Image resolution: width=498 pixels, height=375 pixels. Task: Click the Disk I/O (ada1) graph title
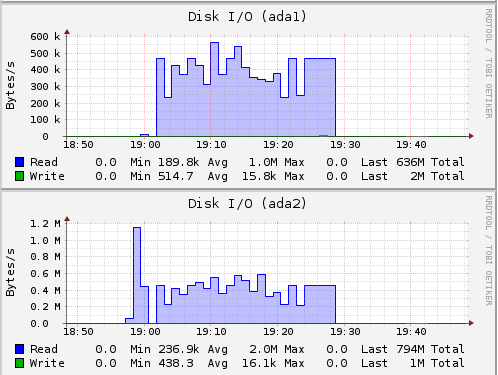point(247,16)
